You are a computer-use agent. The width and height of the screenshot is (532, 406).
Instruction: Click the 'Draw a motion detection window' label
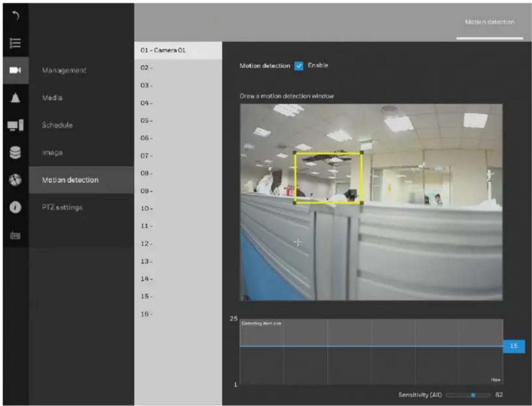(287, 96)
